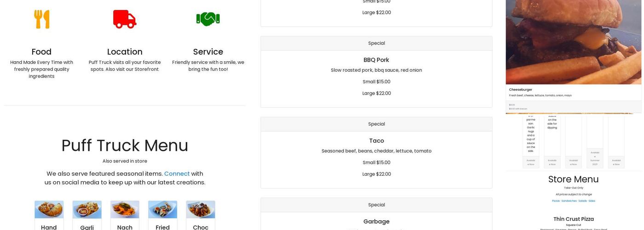Jump to the Sandwiches section link
This screenshot has width=644, height=230.
569,201
